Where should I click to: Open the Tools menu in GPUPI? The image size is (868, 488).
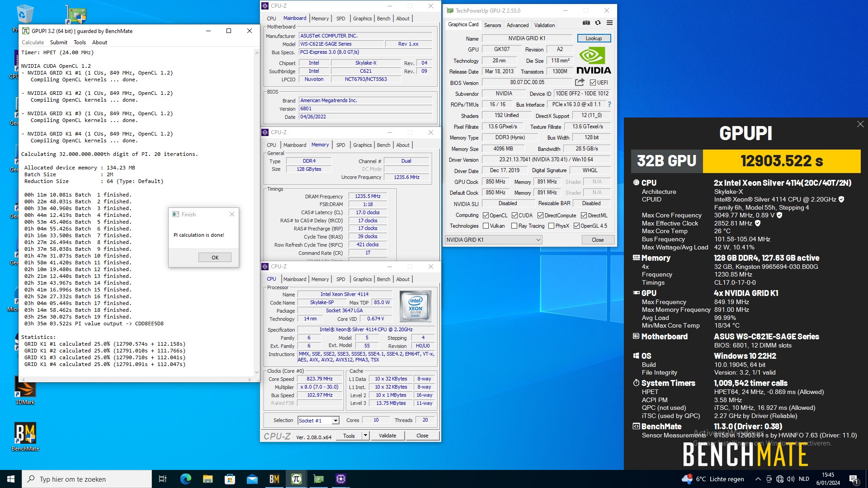point(80,42)
